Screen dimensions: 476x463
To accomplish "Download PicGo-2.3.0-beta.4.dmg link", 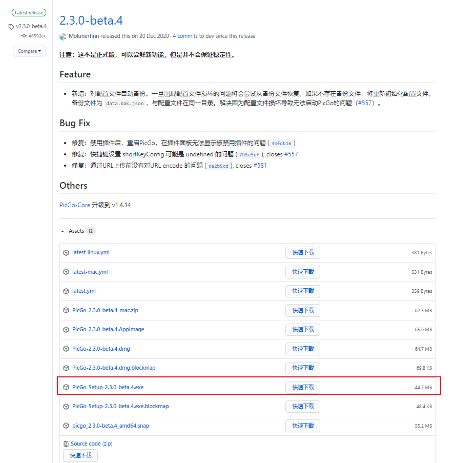I will click(x=101, y=349).
